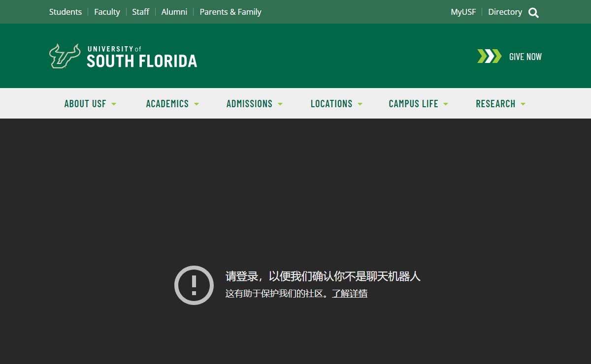Expand the ACADEMICS dropdown arrow

[197, 104]
